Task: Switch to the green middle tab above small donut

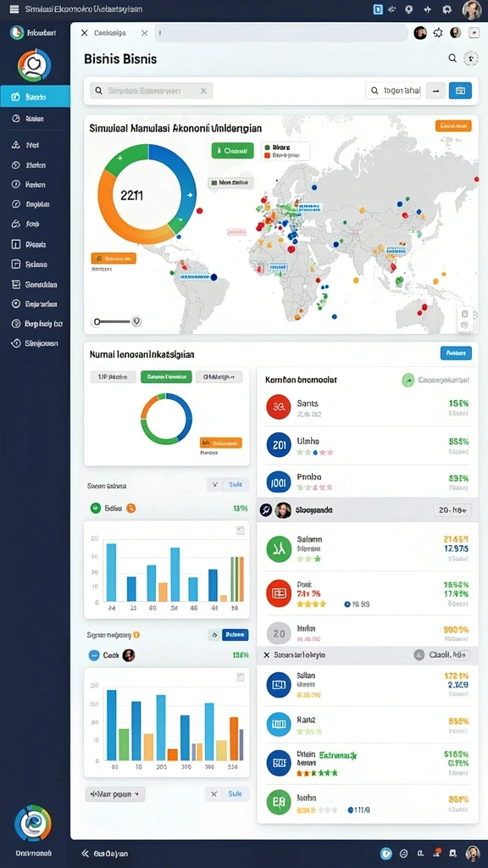Action: tap(166, 377)
